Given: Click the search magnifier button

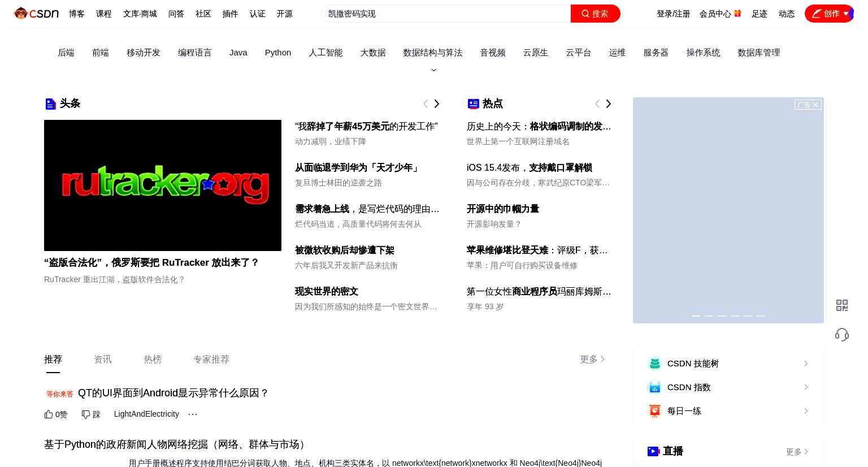Looking at the screenshot, I should pos(585,14).
